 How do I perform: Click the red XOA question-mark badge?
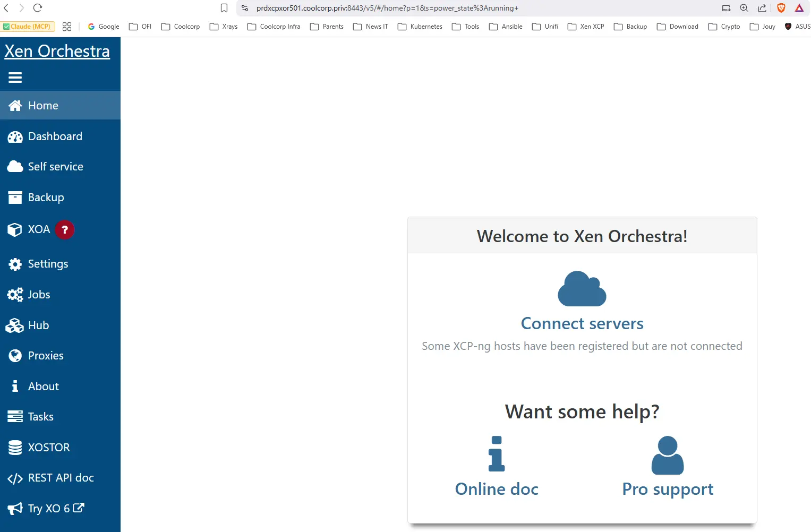coord(65,229)
